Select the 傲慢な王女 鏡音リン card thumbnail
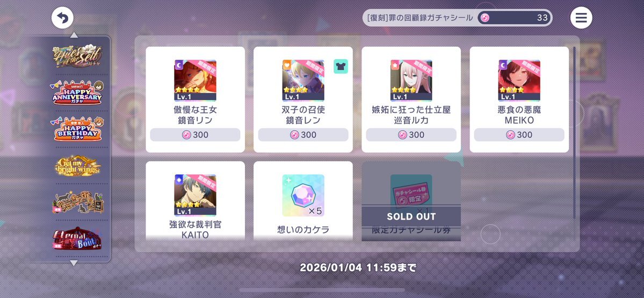The image size is (644, 298). (195, 81)
